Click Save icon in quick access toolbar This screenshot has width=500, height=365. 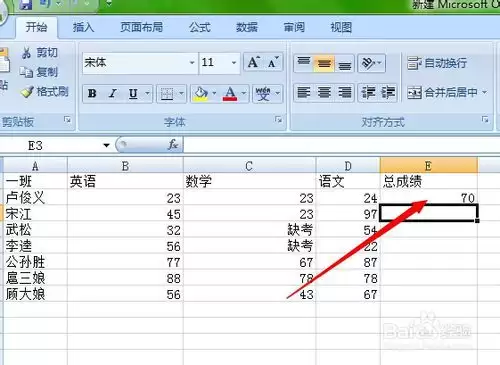(x=25, y=5)
